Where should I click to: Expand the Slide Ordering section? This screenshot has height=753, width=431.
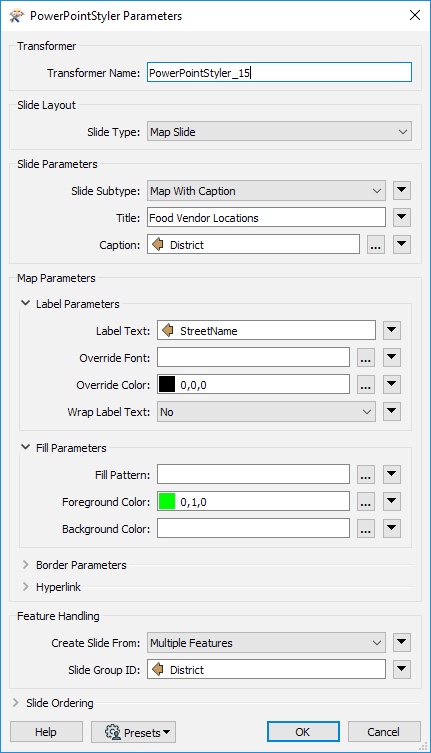(x=16, y=703)
